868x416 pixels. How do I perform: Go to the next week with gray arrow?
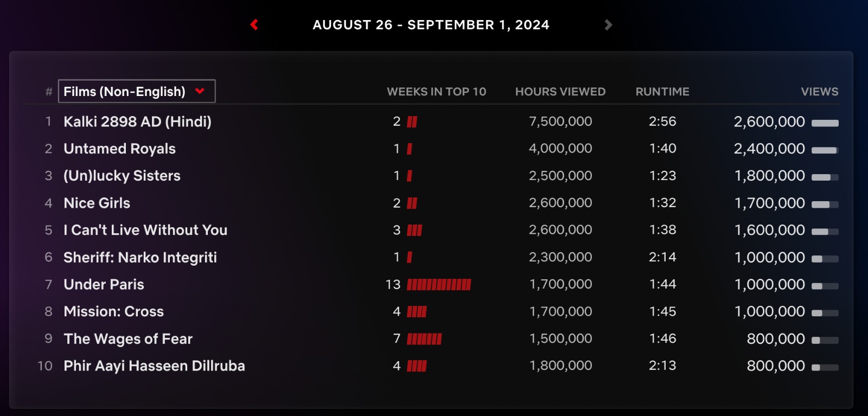coord(608,24)
